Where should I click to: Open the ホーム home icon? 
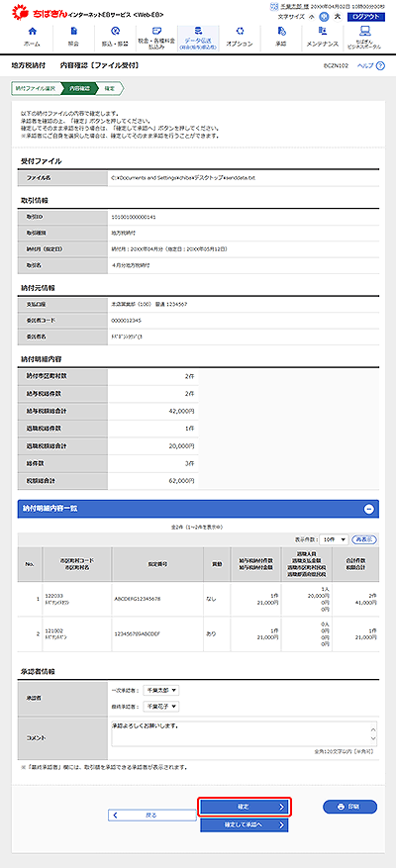(32, 38)
